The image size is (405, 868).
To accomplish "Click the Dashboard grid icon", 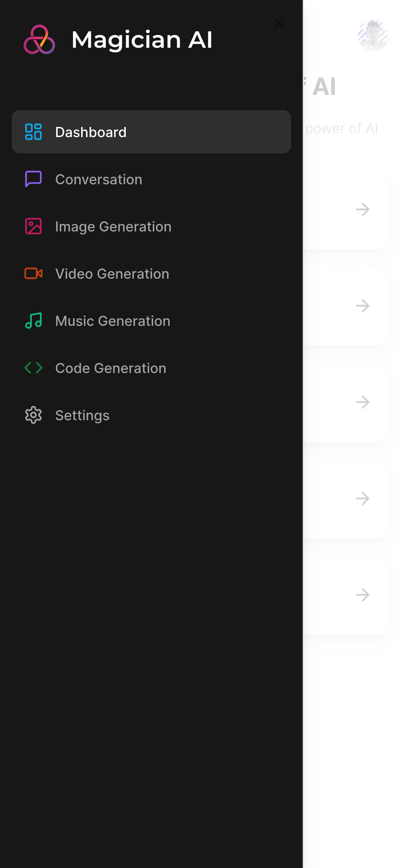I will coord(33,132).
